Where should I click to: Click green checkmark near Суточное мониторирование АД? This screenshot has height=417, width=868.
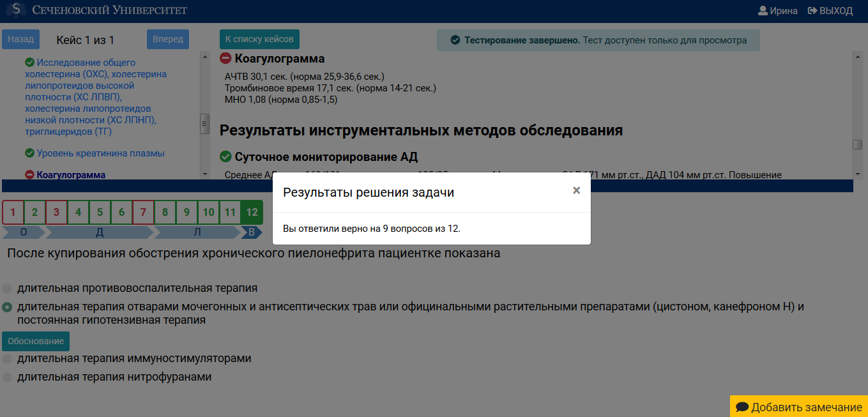[x=224, y=156]
